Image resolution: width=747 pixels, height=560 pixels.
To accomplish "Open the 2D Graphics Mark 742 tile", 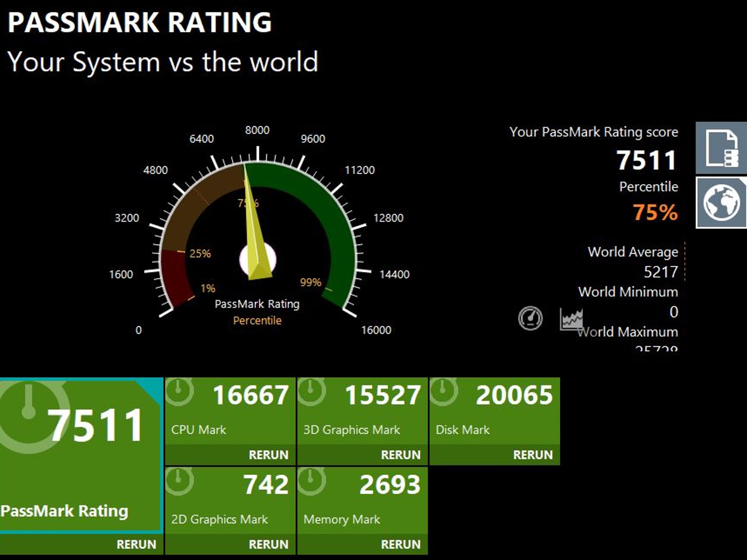I will [230, 501].
